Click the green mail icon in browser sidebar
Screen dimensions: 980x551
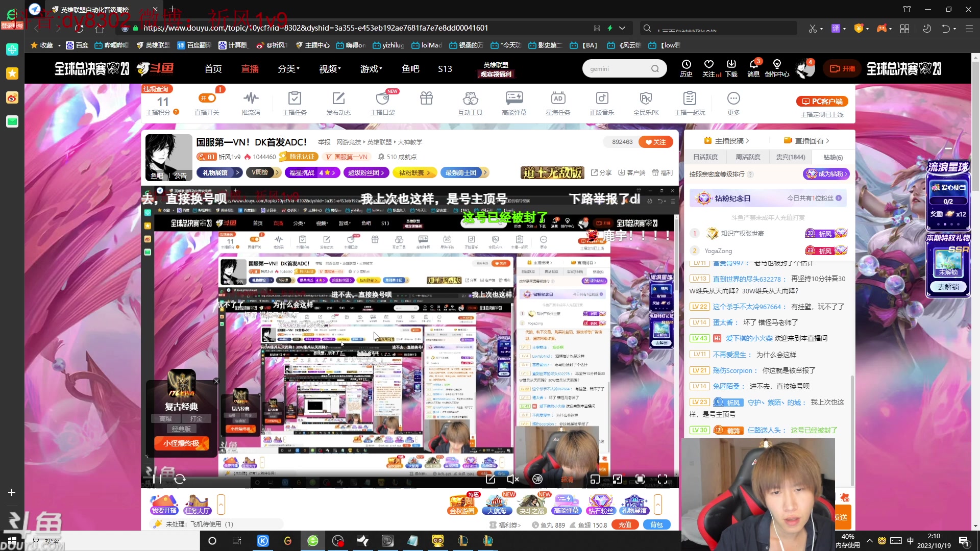coord(12,121)
